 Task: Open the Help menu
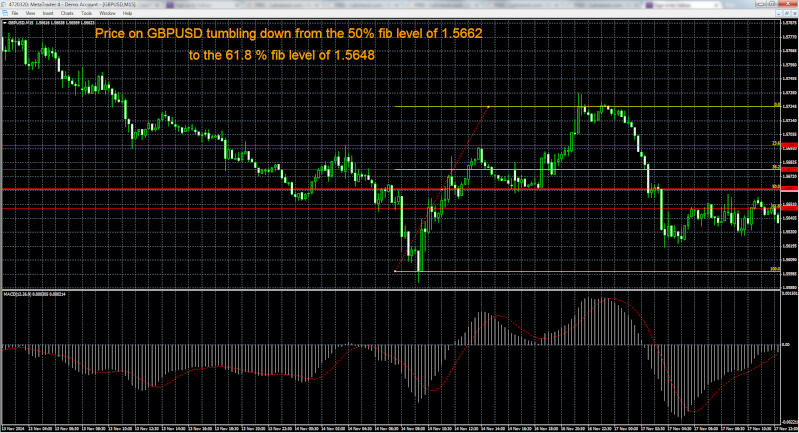(x=127, y=13)
